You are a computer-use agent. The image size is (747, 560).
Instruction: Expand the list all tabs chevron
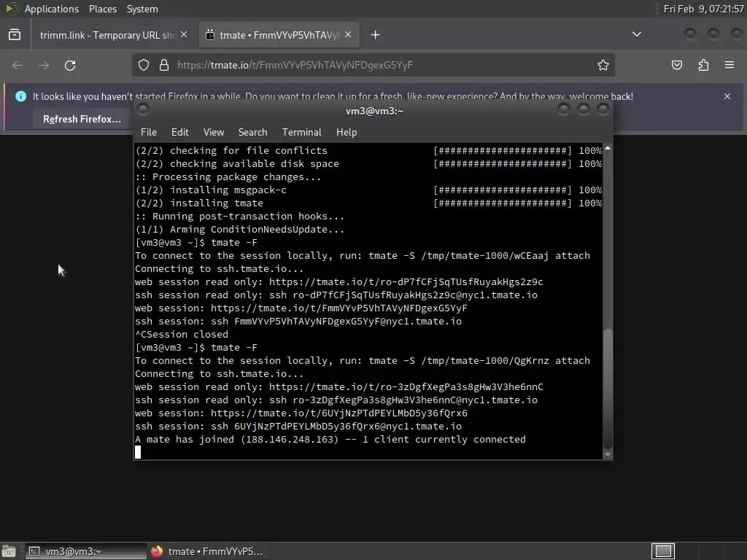[x=636, y=34]
